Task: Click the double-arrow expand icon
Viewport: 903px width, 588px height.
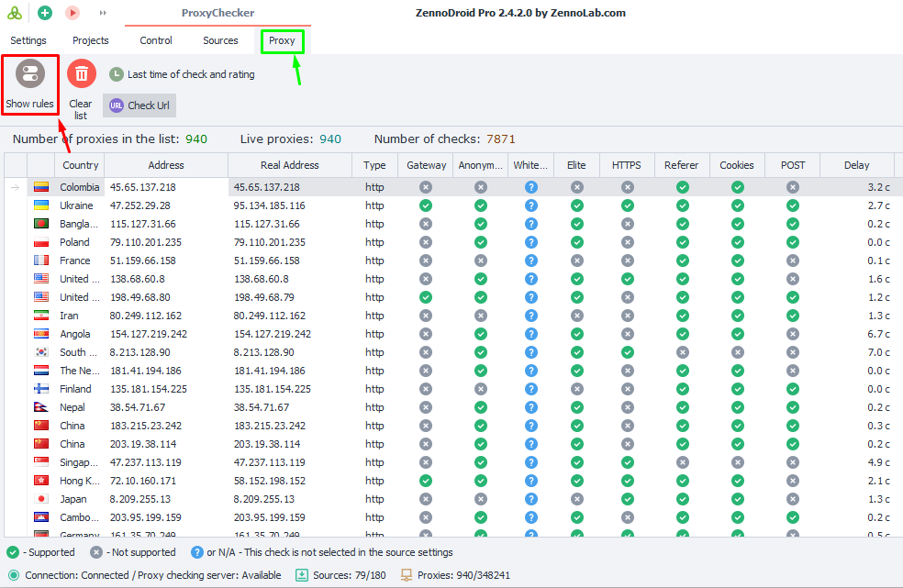Action: click(x=102, y=12)
